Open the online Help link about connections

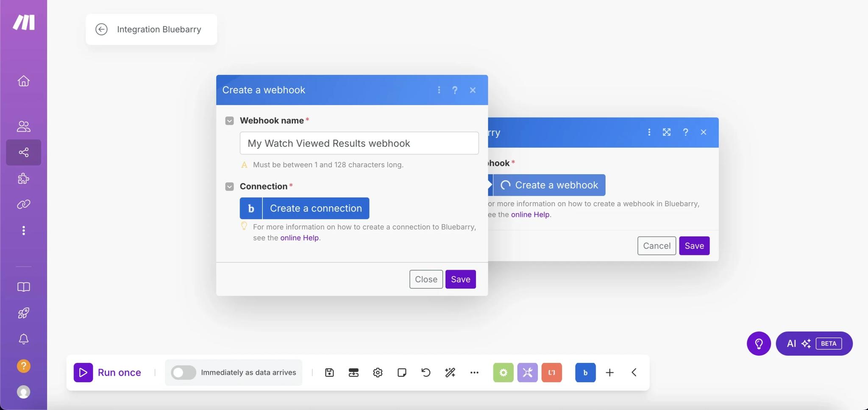click(x=299, y=238)
